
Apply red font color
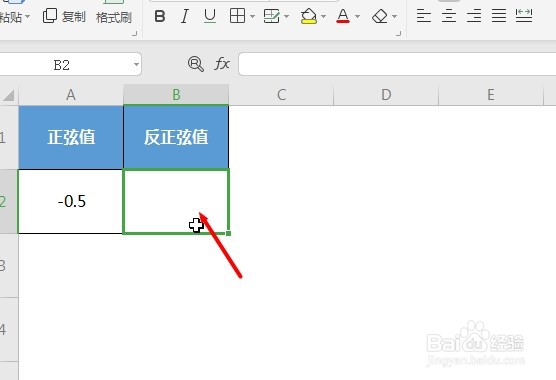coord(343,16)
